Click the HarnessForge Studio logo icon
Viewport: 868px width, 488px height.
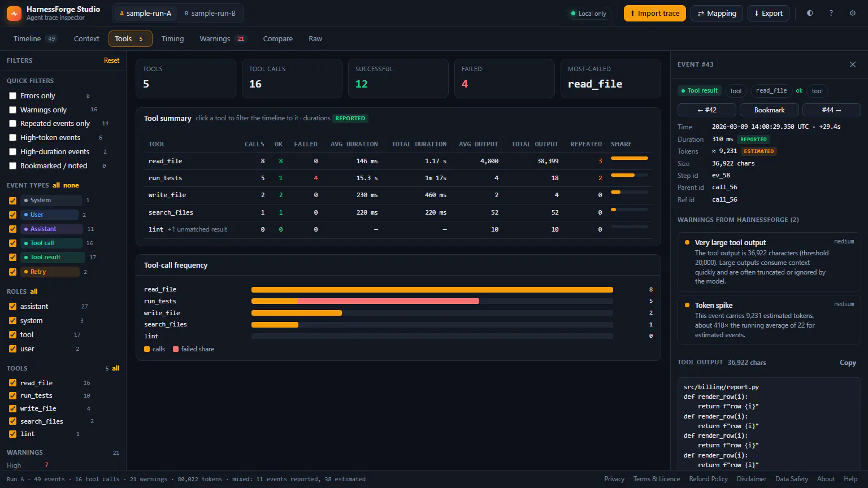coord(14,14)
